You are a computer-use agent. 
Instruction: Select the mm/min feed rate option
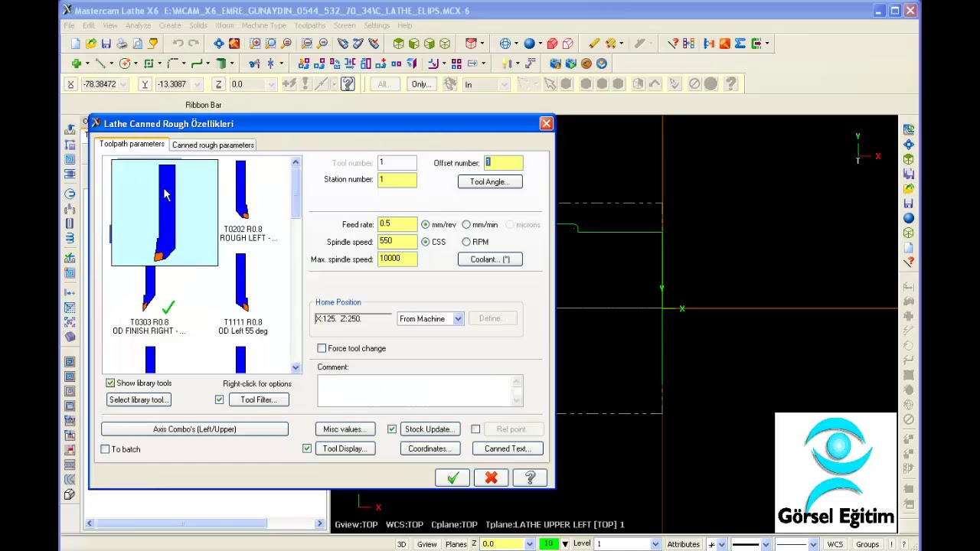pyautogui.click(x=466, y=225)
